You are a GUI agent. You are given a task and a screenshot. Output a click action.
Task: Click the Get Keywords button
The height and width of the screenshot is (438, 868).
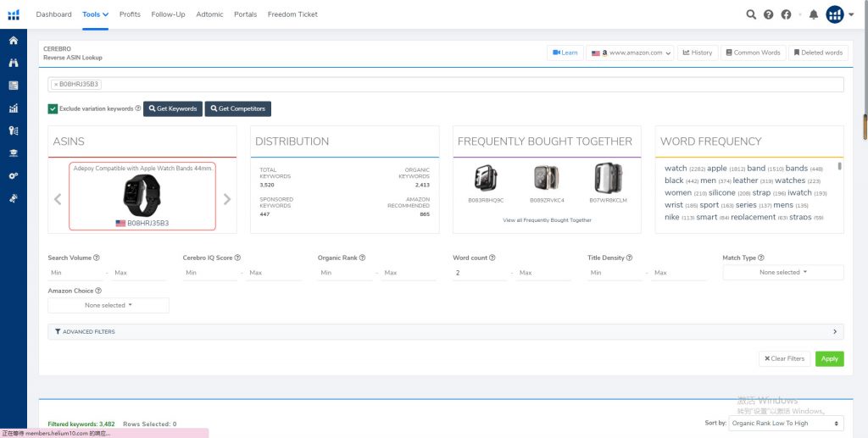tap(172, 108)
